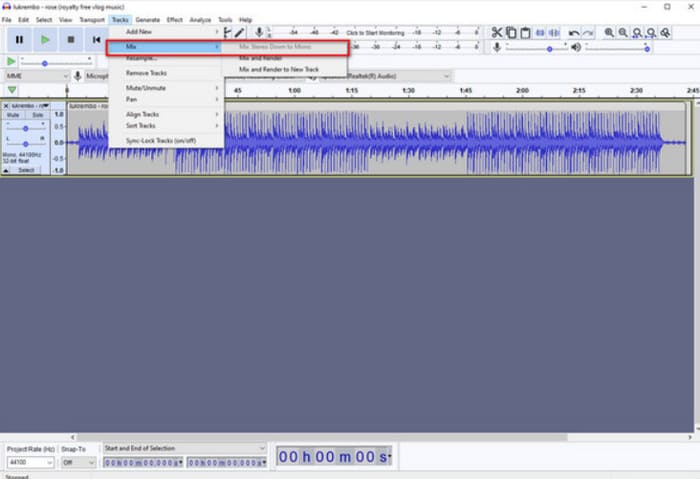
Task: Choose Resample... from Tracks menu
Action: click(x=166, y=58)
